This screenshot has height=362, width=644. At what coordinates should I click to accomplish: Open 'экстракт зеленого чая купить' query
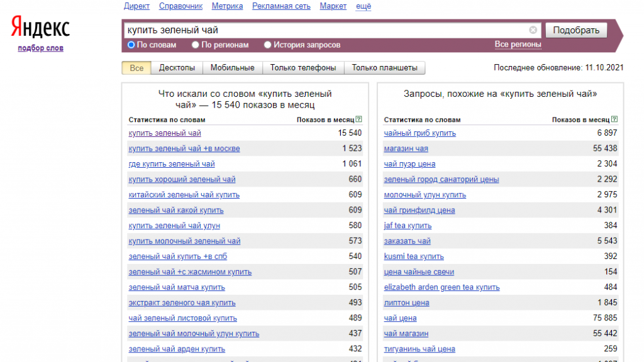pyautogui.click(x=182, y=302)
